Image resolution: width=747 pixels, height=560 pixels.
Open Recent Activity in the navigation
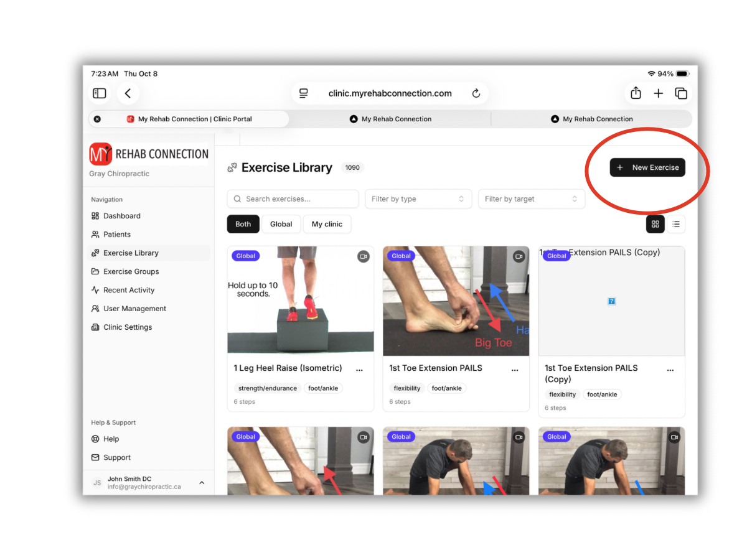[x=149, y=290]
